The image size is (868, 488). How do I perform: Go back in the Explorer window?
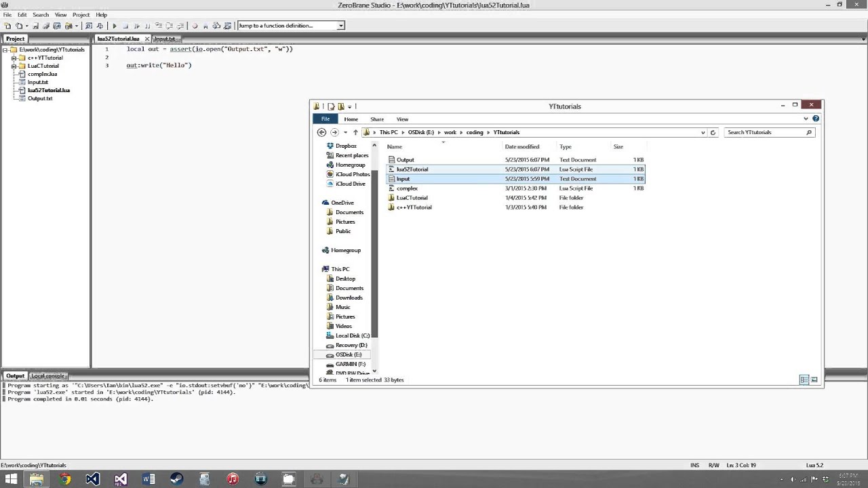[x=321, y=132]
